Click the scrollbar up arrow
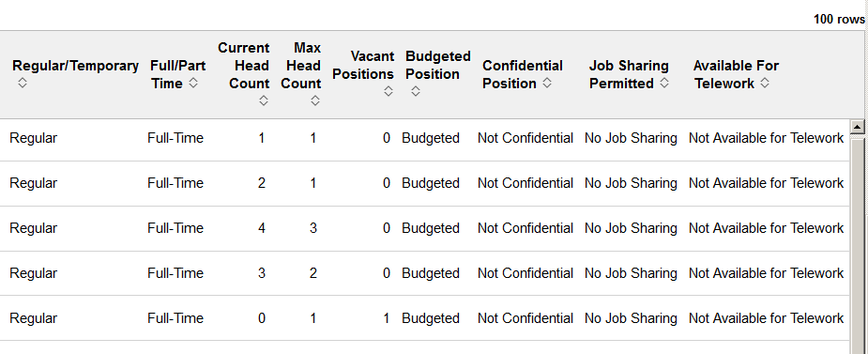This screenshot has height=354, width=868. 857,127
